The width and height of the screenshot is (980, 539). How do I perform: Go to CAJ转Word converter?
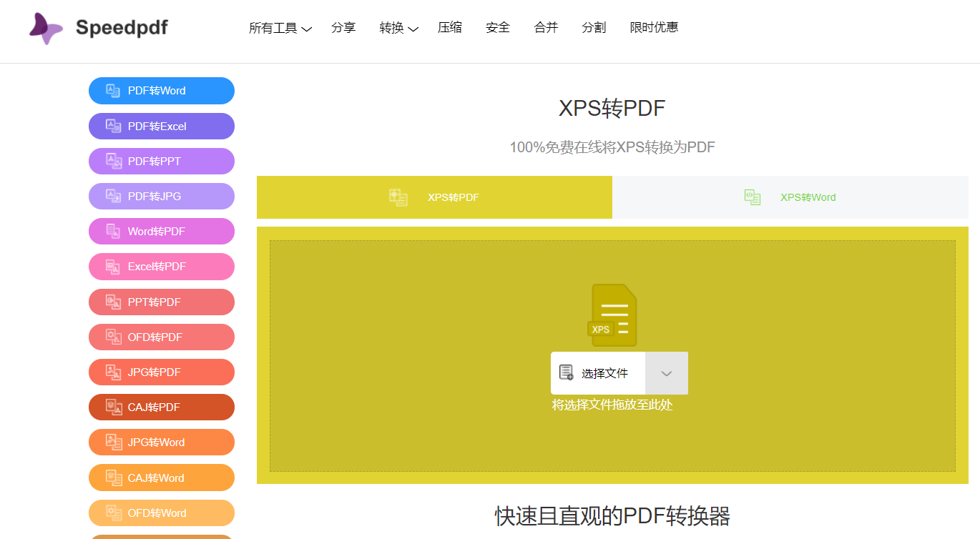coord(162,478)
